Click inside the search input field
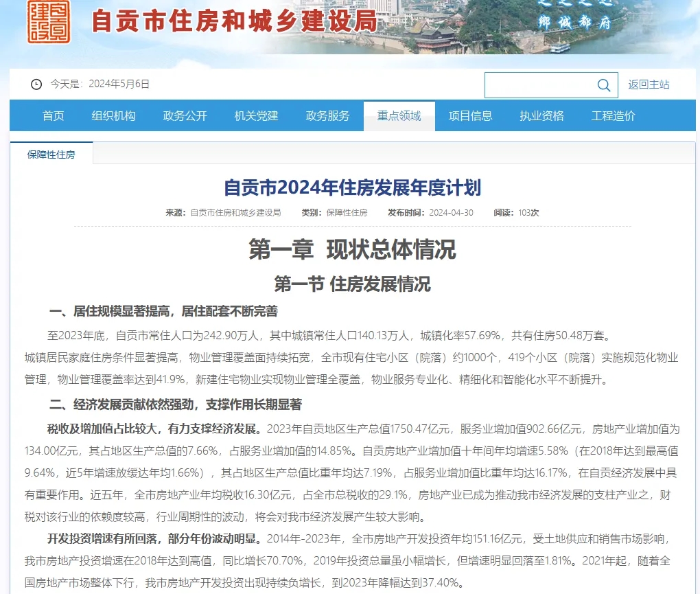This screenshot has height=594, width=700. (539, 85)
